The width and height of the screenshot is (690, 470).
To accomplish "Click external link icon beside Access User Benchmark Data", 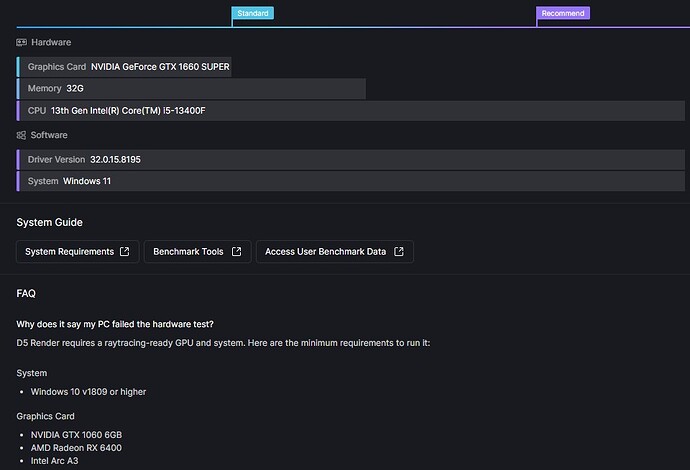I will (x=399, y=251).
